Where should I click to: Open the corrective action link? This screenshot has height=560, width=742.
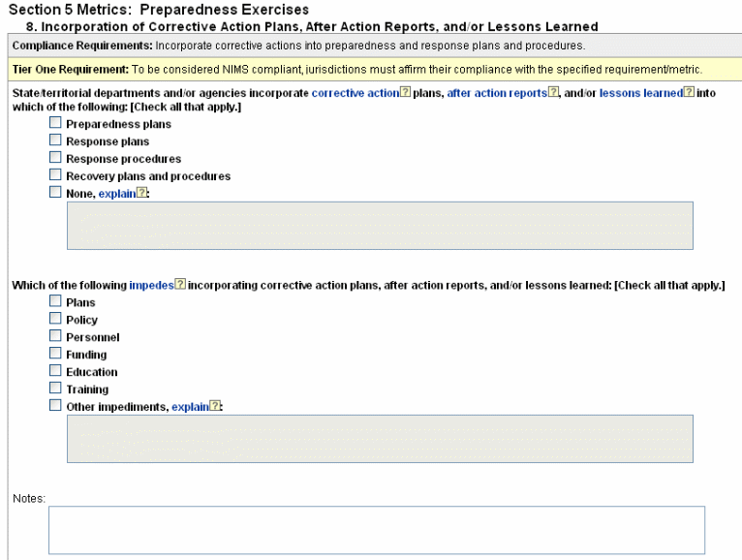356,93
